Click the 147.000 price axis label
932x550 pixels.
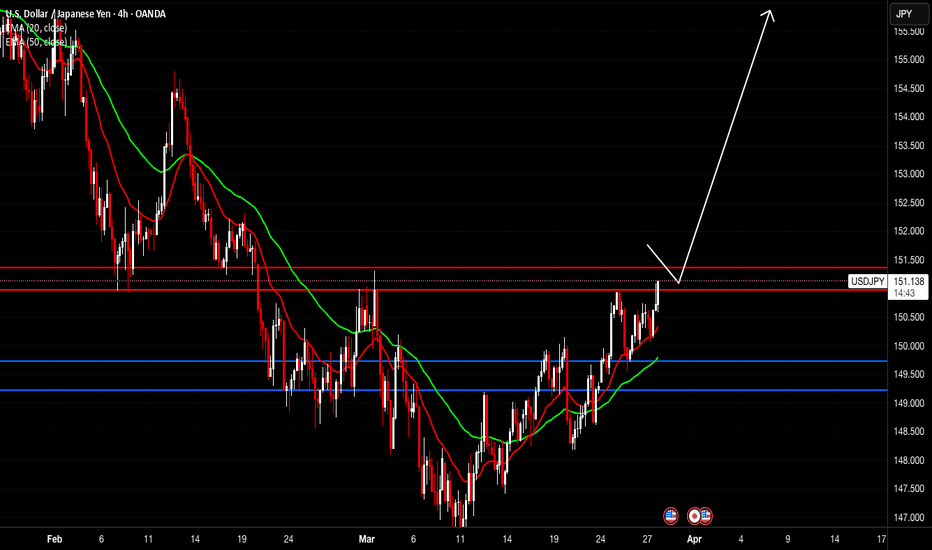(909, 517)
